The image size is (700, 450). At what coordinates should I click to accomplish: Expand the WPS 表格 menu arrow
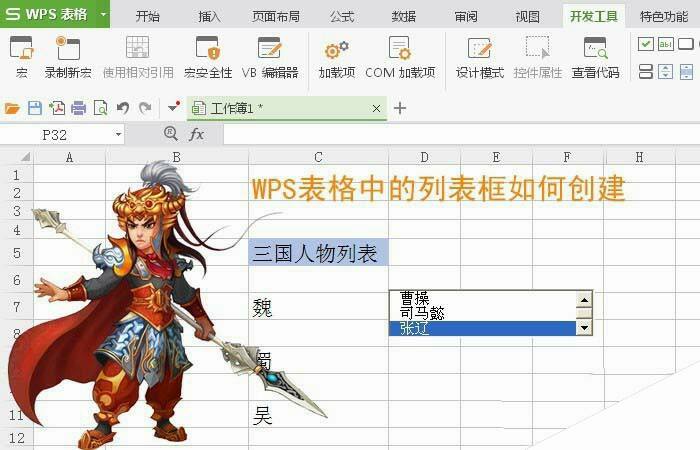[104, 14]
